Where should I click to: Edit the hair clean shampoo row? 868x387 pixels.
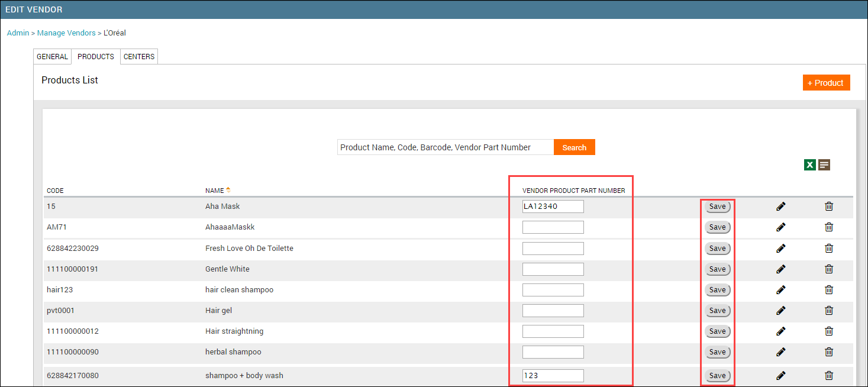(780, 289)
